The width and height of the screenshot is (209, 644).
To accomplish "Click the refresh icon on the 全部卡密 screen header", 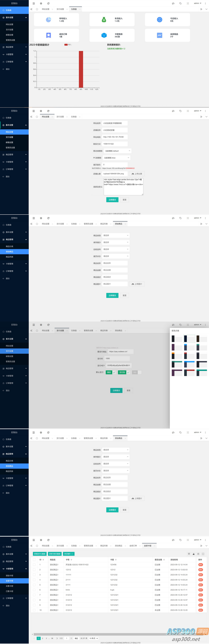I will pos(48,540).
